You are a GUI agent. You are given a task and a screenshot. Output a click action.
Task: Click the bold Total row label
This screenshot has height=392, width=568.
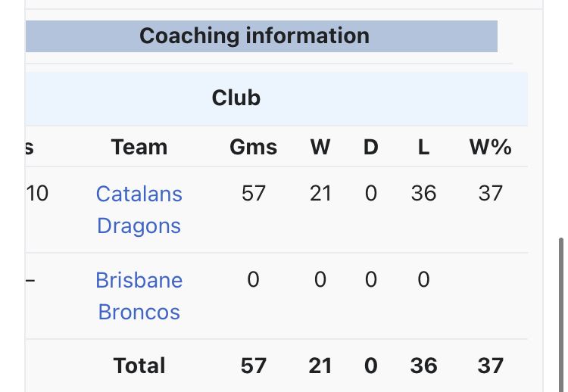(x=139, y=366)
